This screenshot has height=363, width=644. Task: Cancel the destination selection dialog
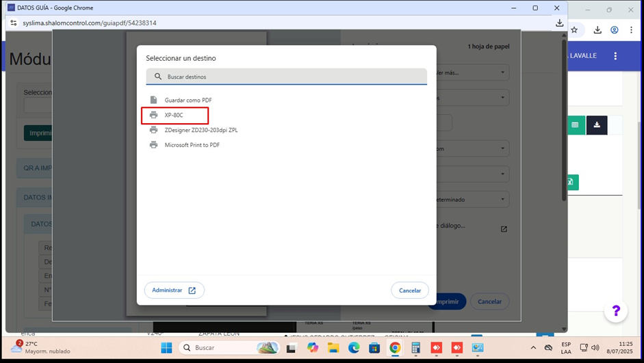(x=410, y=291)
